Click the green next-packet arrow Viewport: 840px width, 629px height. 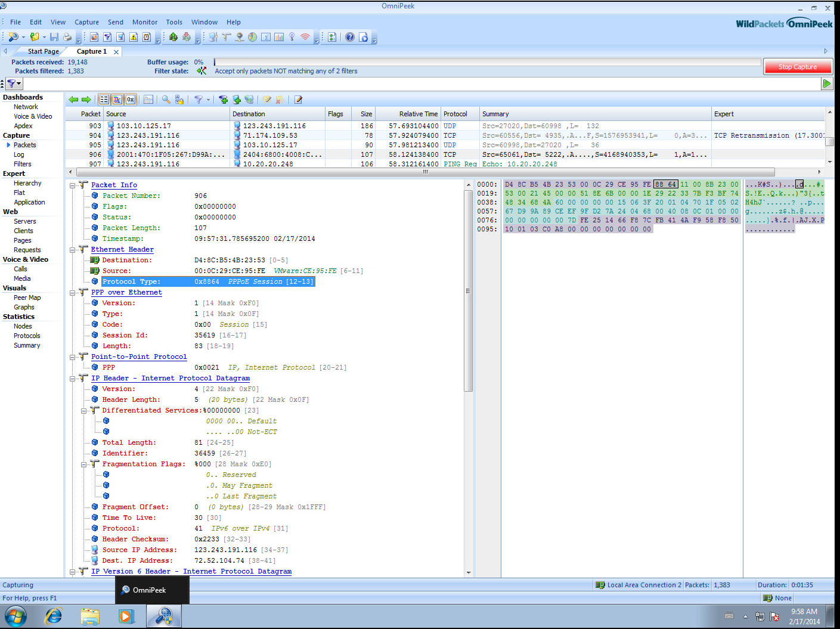(86, 100)
